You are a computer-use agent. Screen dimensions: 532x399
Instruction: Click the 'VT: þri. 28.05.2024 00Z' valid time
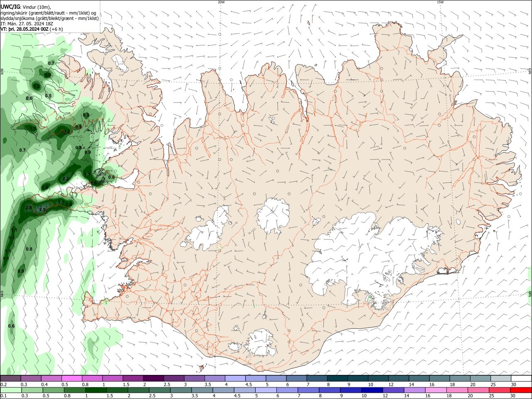tap(25, 29)
